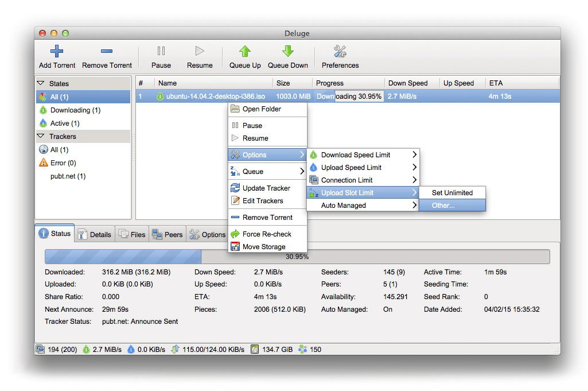This screenshot has width=588, height=391.
Task: Click the Queue Up green arrow
Action: [x=245, y=51]
